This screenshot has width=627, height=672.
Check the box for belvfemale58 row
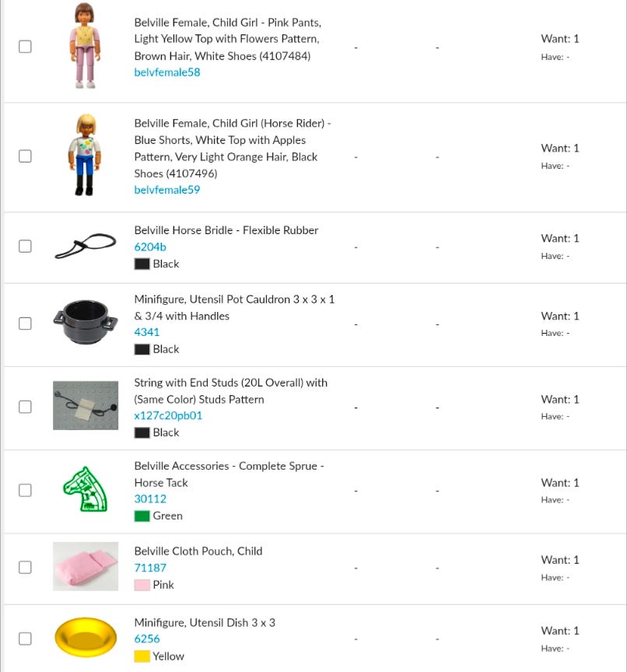pos(26,47)
